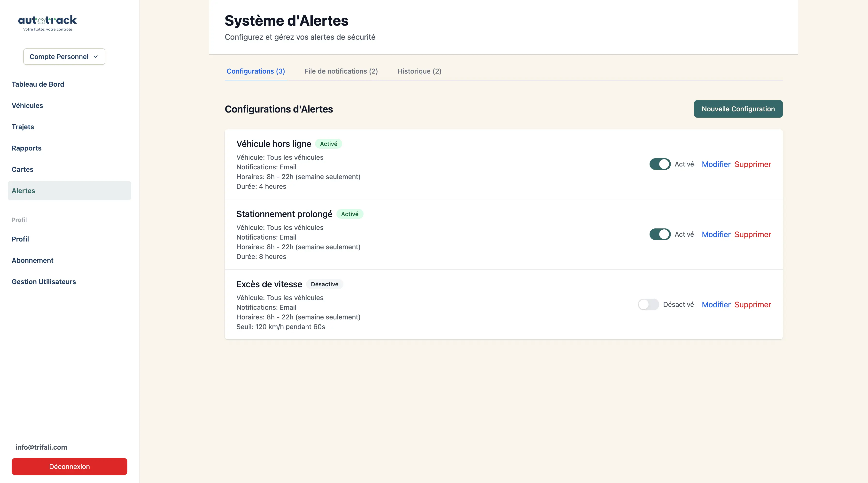Enable the Excès de vitesse alert
The height and width of the screenshot is (483, 868).
point(648,304)
